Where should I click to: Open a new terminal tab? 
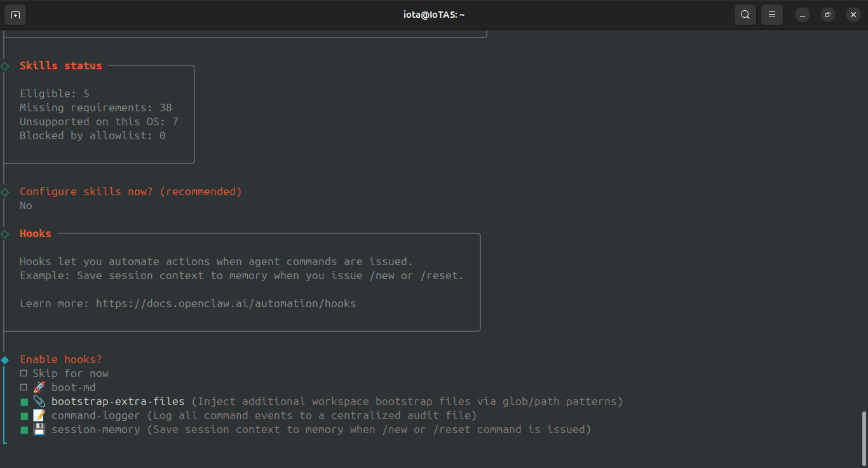click(15, 15)
